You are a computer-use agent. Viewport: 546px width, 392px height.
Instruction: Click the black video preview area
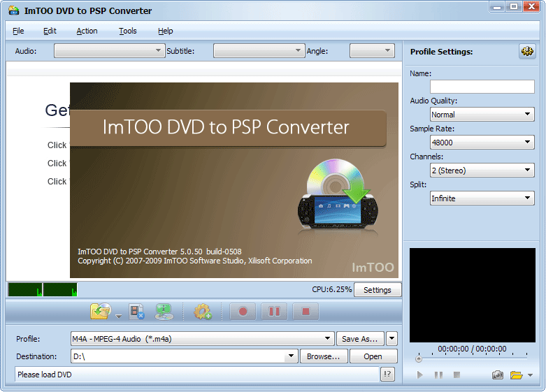pos(473,295)
